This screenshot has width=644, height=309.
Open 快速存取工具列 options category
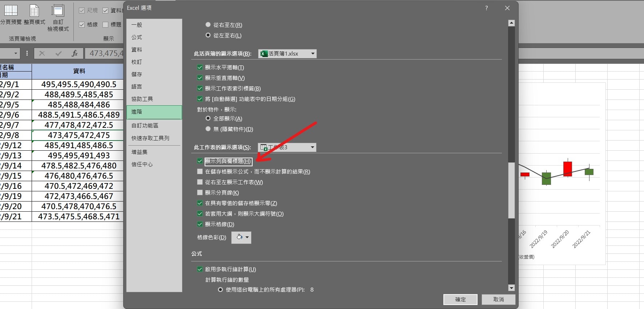[x=154, y=138]
